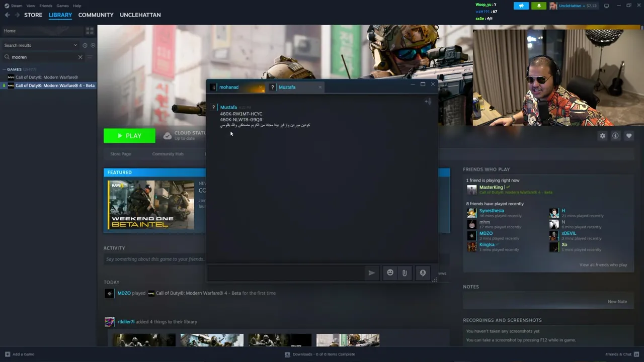Open advanced library filter options icon
The image size is (644, 362).
pos(90,57)
